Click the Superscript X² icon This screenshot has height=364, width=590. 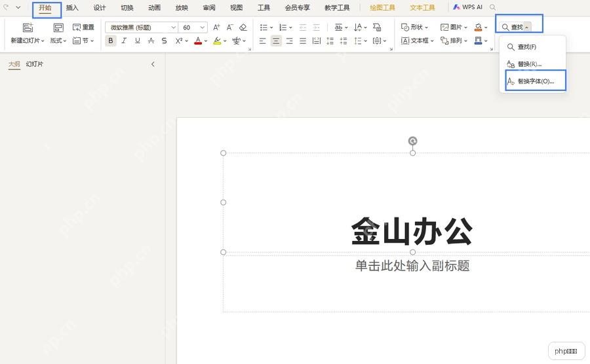pos(179,41)
